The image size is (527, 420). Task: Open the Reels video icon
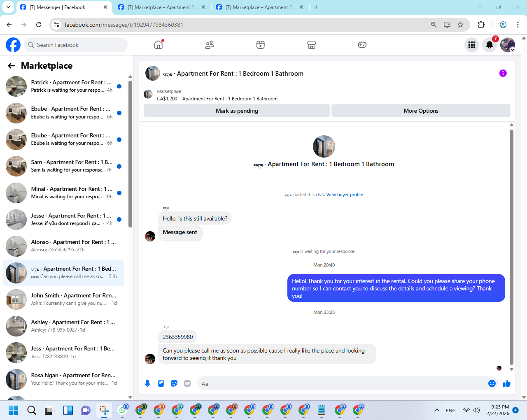261,45
